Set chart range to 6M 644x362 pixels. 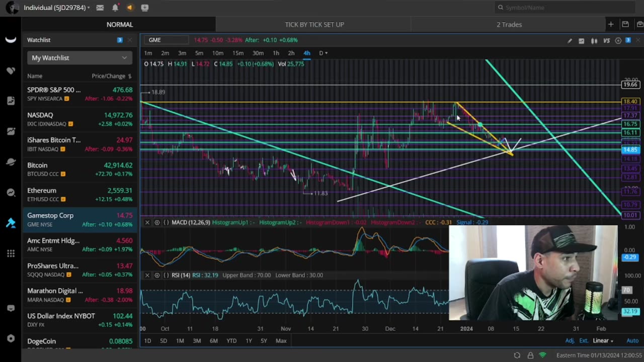214,341
